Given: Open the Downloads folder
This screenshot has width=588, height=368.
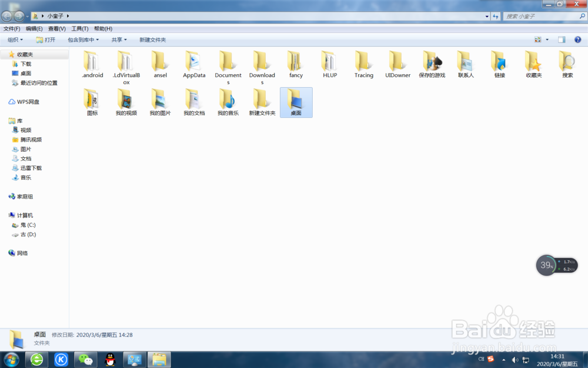Looking at the screenshot, I should (x=262, y=68).
